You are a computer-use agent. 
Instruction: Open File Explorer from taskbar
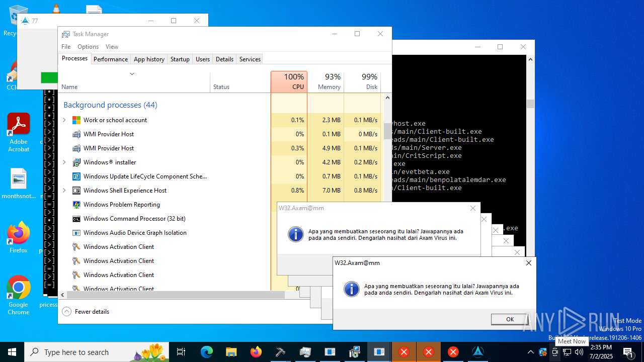click(231, 352)
